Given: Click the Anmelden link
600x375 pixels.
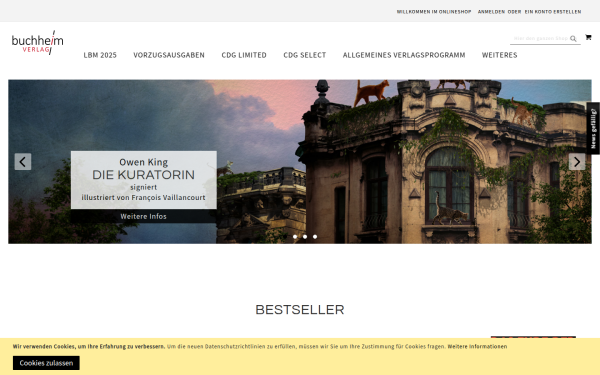Looking at the screenshot, I should (x=491, y=12).
